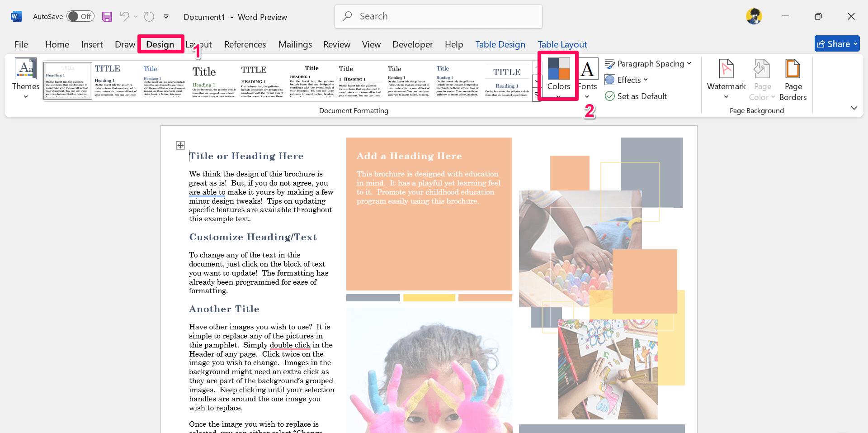The height and width of the screenshot is (433, 868).
Task: Open Paragraph Spacing options
Action: (x=648, y=63)
